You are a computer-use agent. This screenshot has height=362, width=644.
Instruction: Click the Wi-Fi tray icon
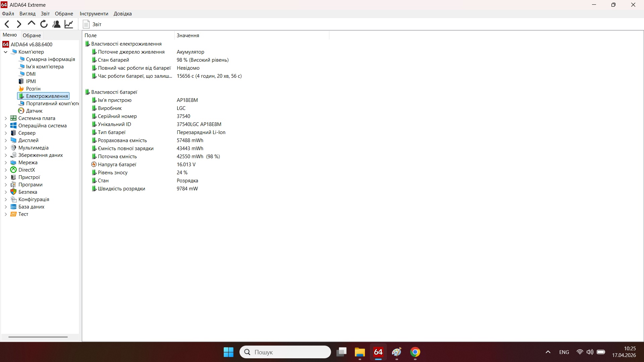[x=580, y=352]
